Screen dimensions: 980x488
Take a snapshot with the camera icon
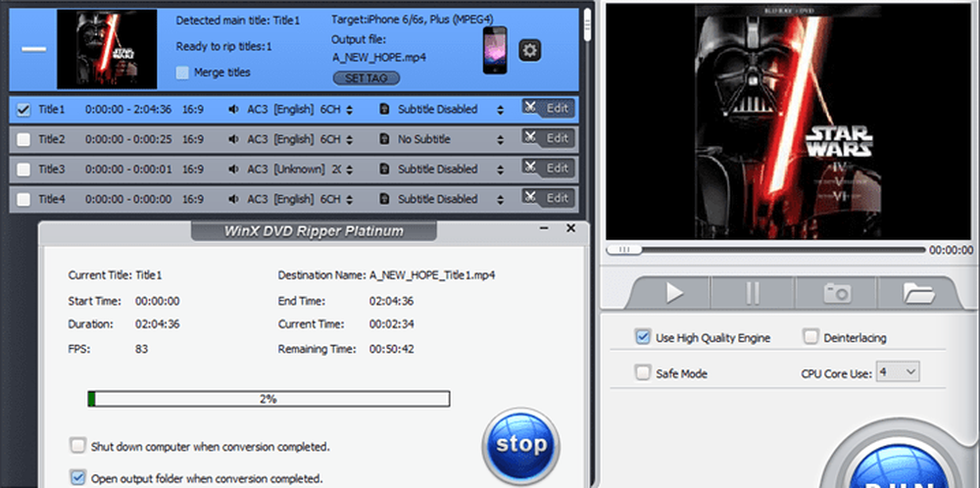[x=836, y=292]
